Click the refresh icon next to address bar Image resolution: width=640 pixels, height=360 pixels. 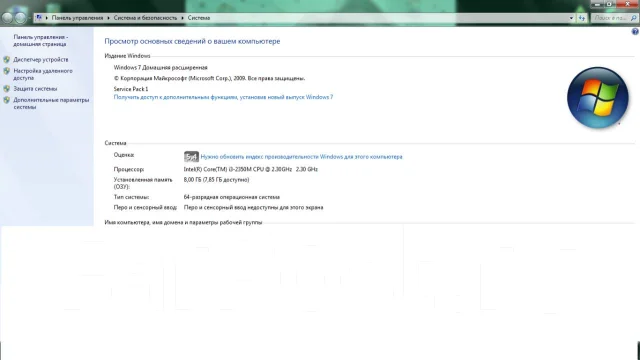pos(582,18)
